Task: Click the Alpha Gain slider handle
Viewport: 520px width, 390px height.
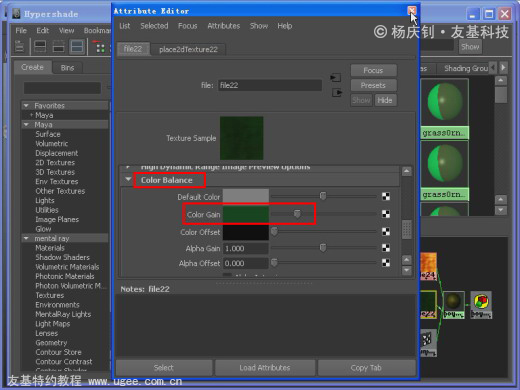Action: coord(323,248)
